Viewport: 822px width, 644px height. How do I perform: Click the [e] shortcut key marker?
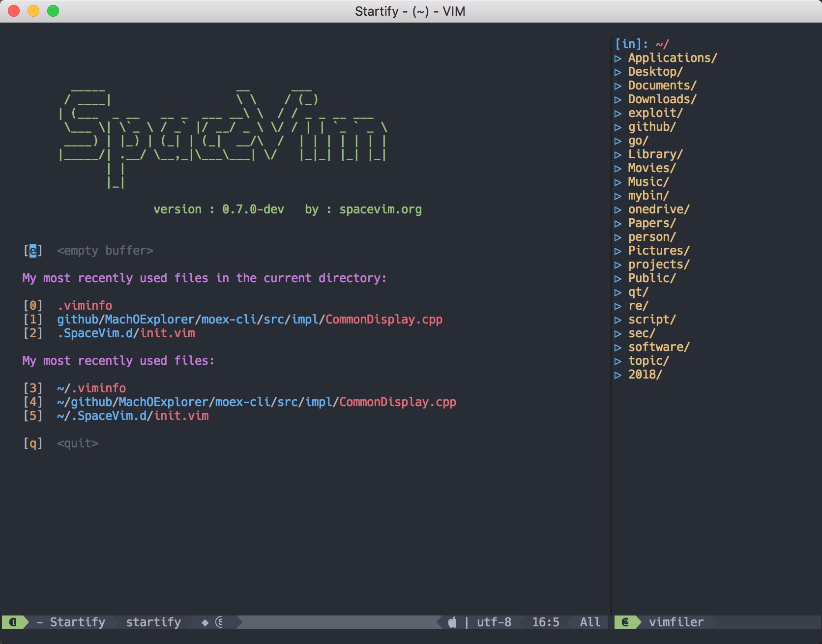click(33, 251)
